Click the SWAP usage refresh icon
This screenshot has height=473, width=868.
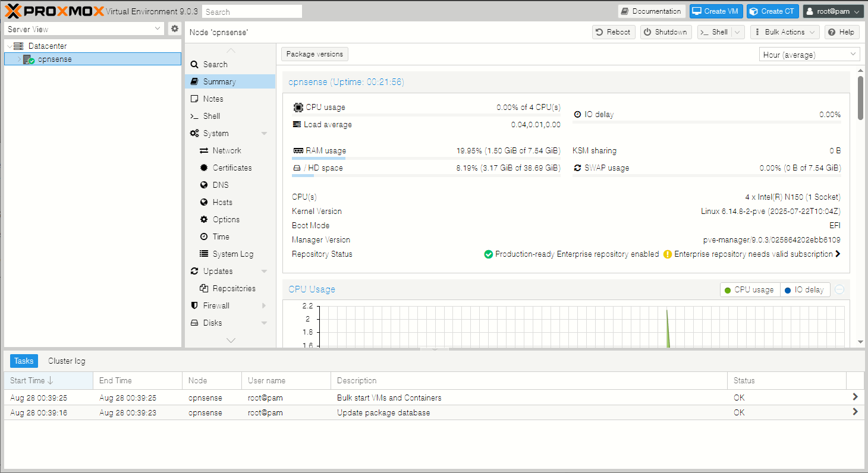(577, 168)
